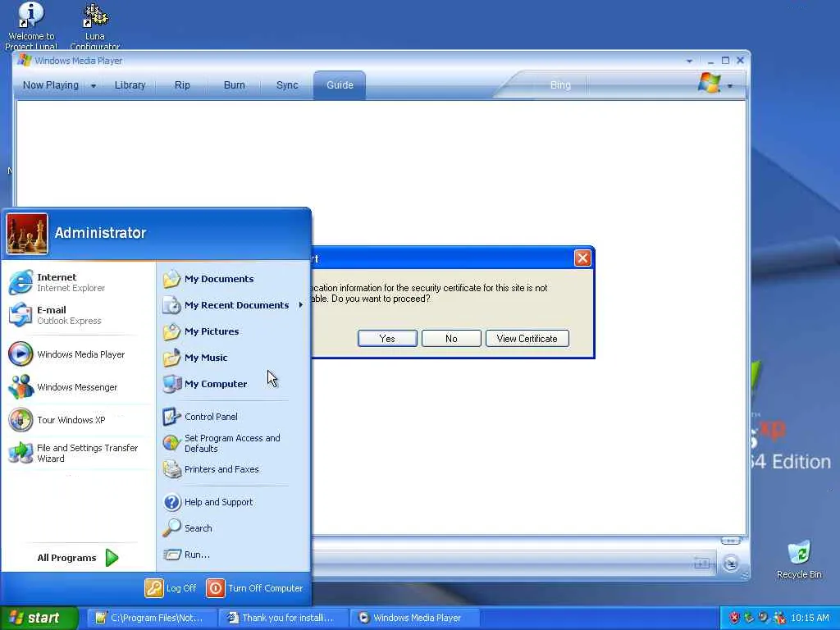840x630 pixels.
Task: Click the red security shield tray icon
Action: 734,618
